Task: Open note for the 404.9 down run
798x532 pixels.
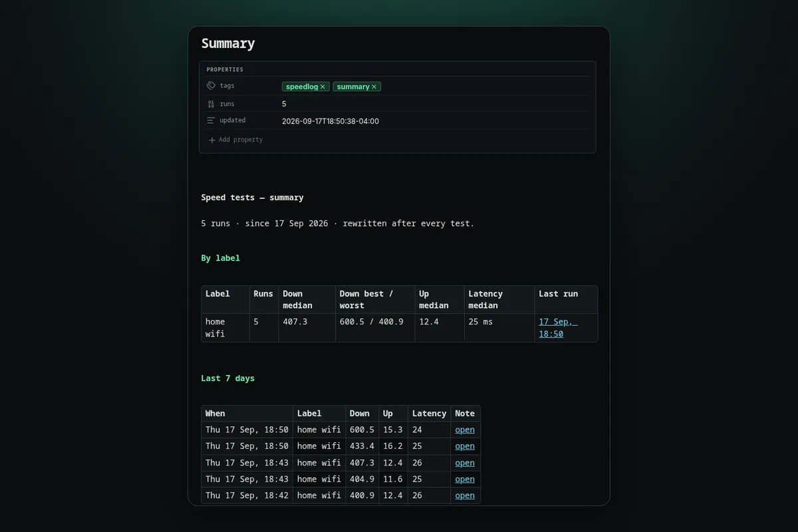Action: point(465,479)
